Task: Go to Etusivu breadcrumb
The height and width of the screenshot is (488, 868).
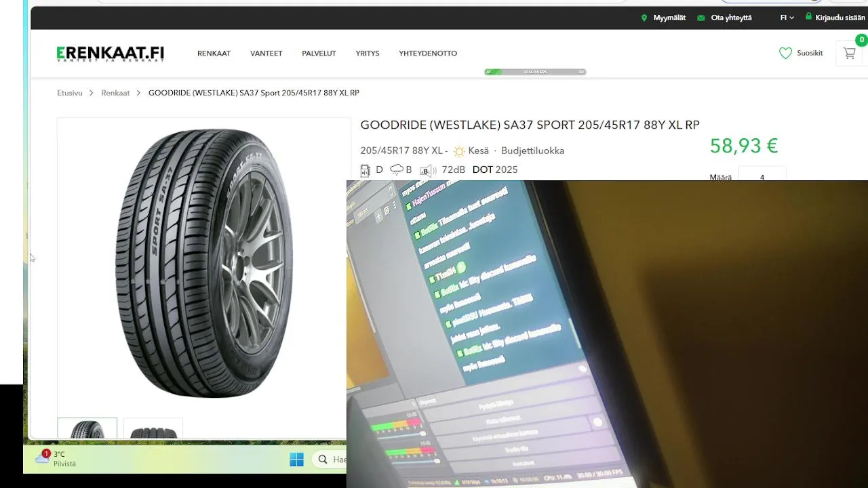Action: [70, 93]
